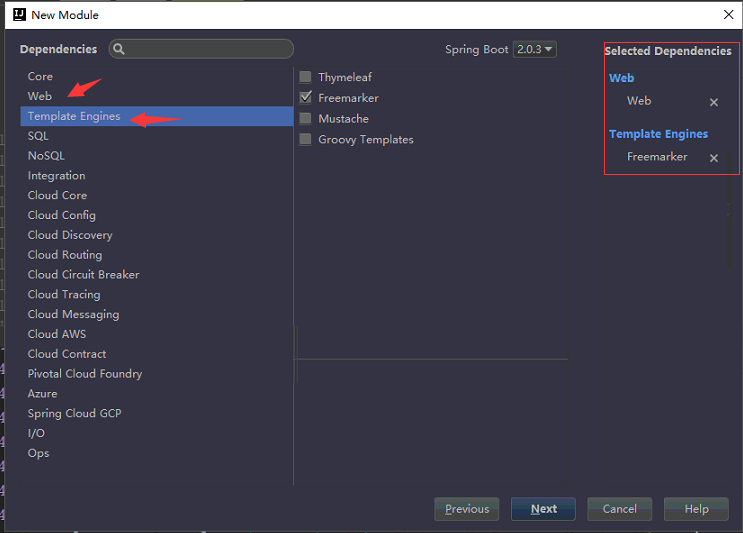
Task: Select the Azure category
Action: [157, 394]
